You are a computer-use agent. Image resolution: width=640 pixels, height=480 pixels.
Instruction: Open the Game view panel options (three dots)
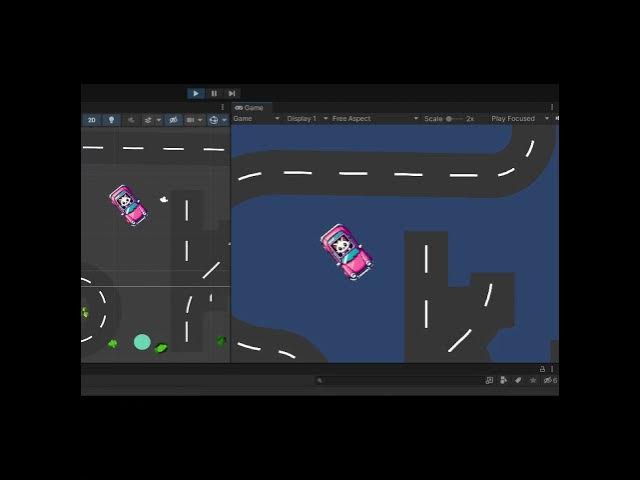(552, 107)
